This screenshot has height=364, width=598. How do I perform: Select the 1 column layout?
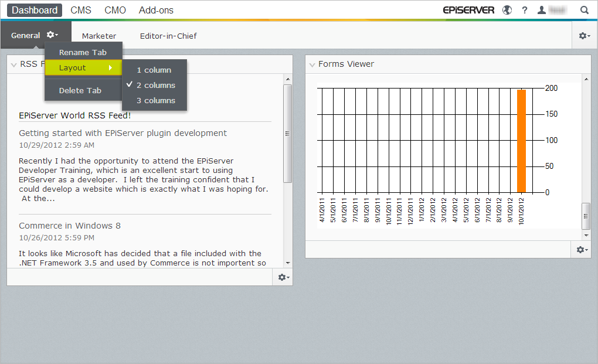click(x=154, y=70)
